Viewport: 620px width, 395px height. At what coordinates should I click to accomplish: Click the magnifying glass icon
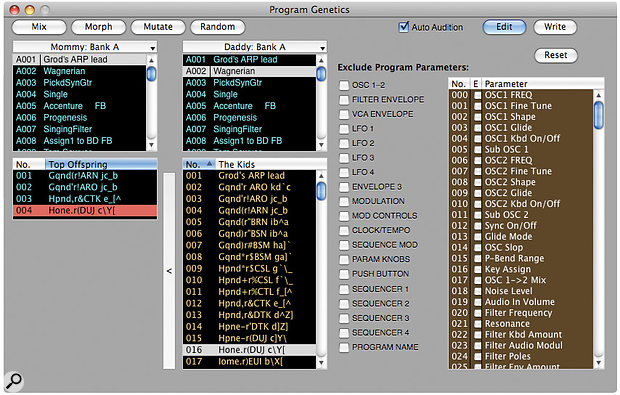click(x=14, y=381)
